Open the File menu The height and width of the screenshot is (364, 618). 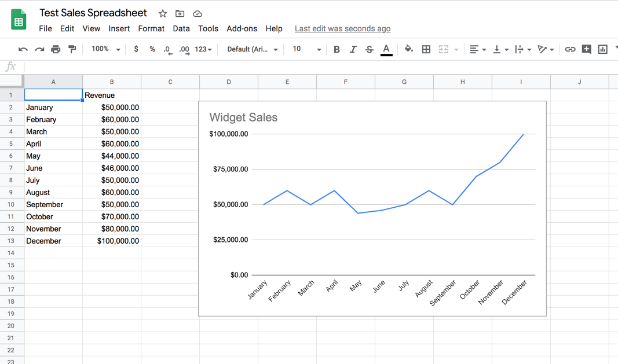coord(45,28)
